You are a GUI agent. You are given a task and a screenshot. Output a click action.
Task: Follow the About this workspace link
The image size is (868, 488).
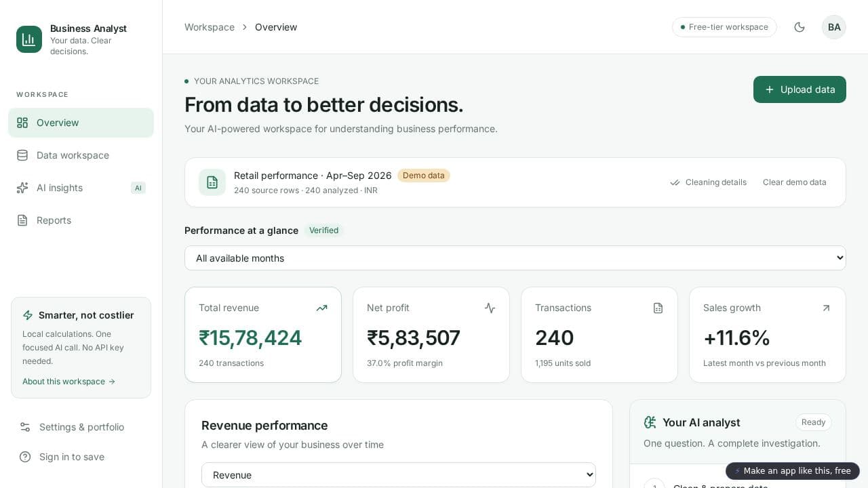pos(68,382)
